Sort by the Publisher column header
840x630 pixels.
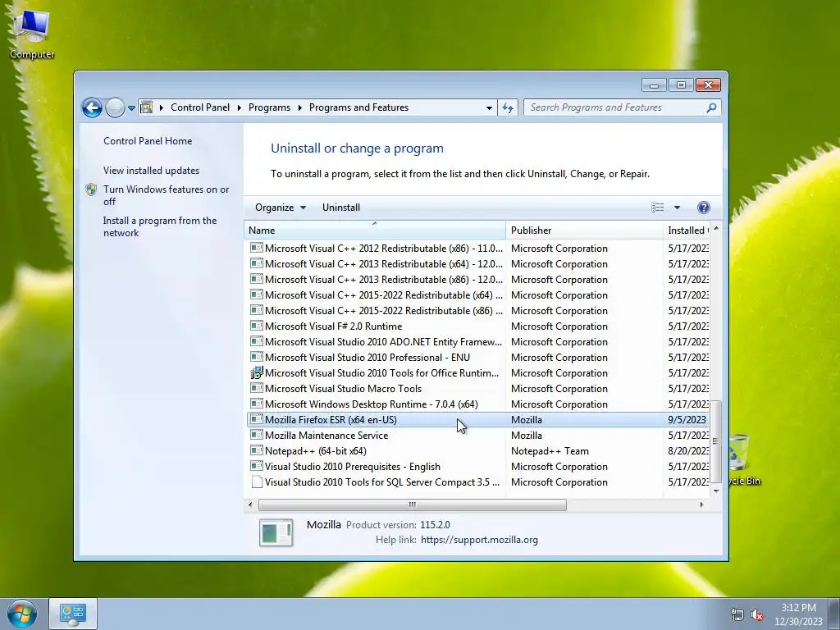click(584, 231)
